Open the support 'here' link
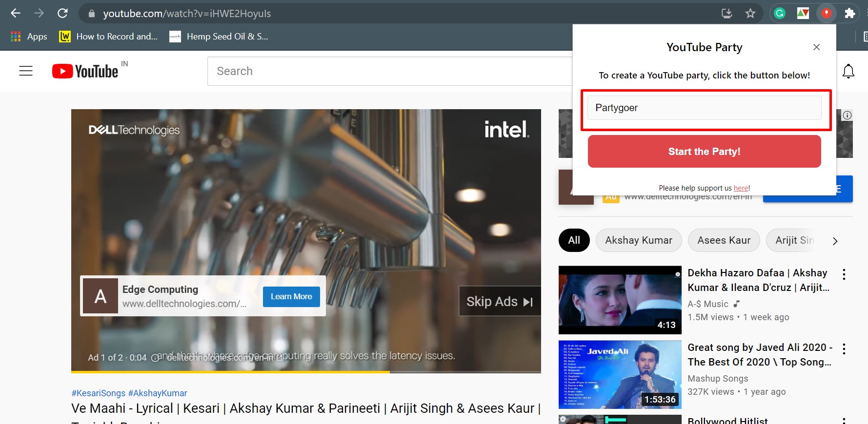 [741, 188]
